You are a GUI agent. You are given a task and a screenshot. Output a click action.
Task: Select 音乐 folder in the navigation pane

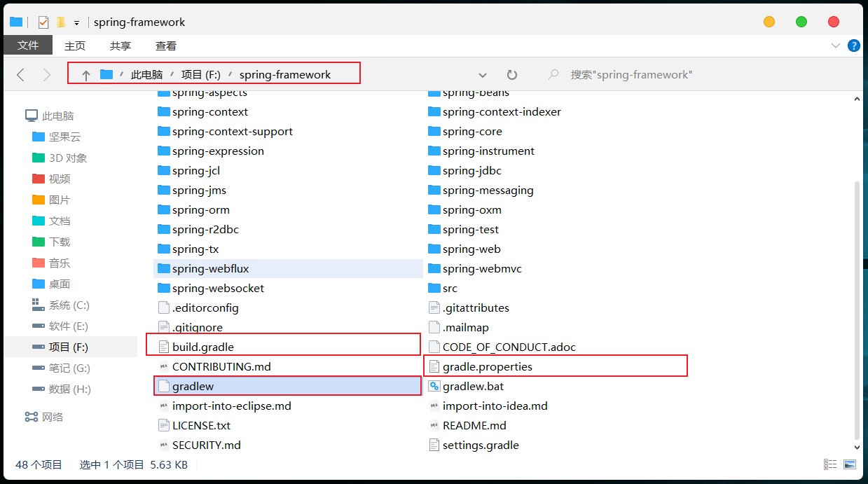[60, 263]
